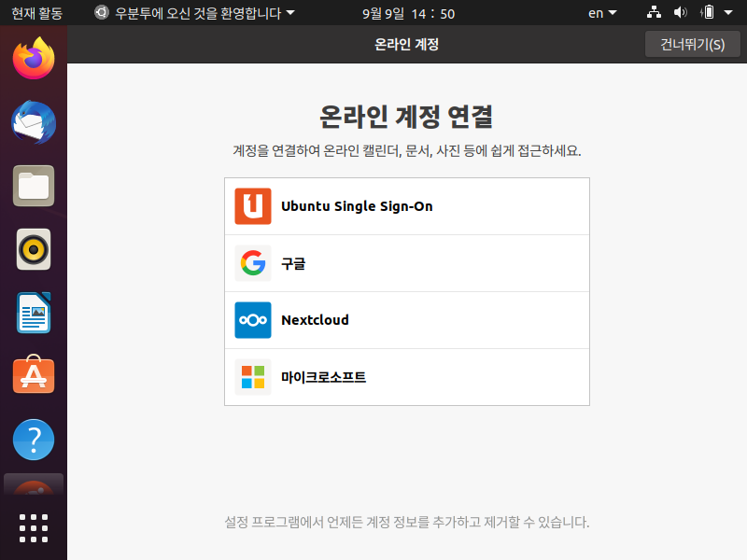This screenshot has height=560, width=747.
Task: Click the Google G logo icon
Action: tap(253, 263)
